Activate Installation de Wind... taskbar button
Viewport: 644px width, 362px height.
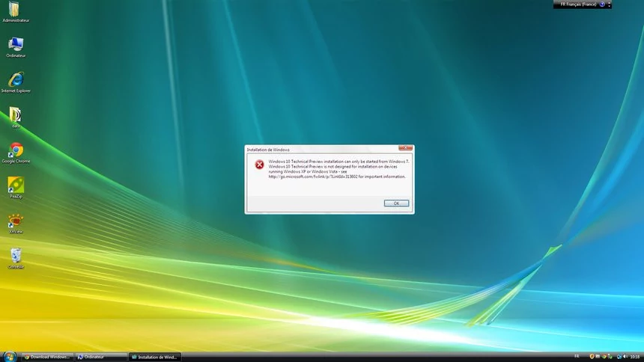[x=155, y=357]
